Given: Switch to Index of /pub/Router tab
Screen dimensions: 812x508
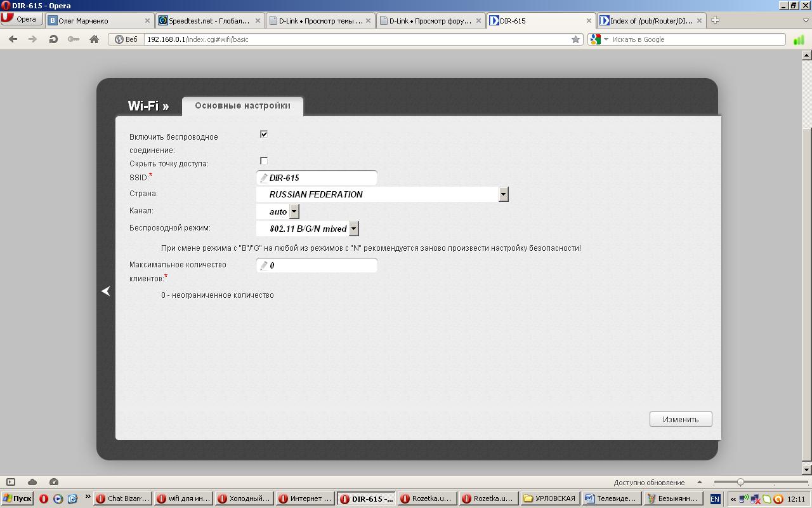Looking at the screenshot, I should (x=651, y=20).
